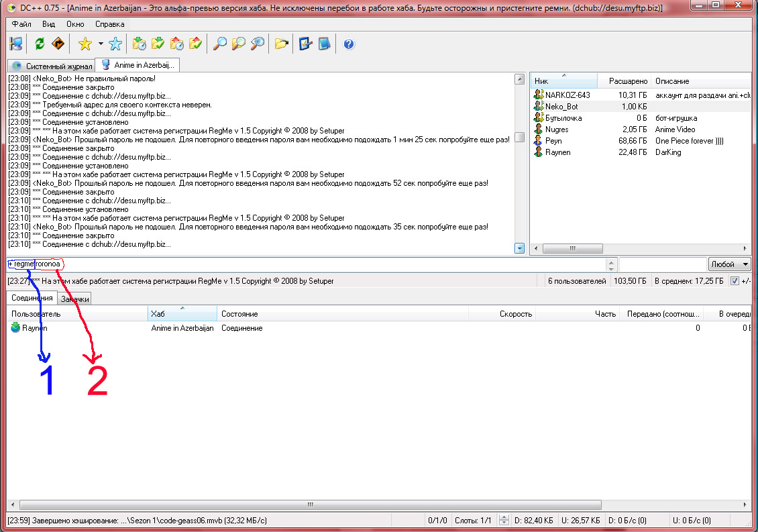
Task: Open the Вид menu
Action: click(x=48, y=24)
